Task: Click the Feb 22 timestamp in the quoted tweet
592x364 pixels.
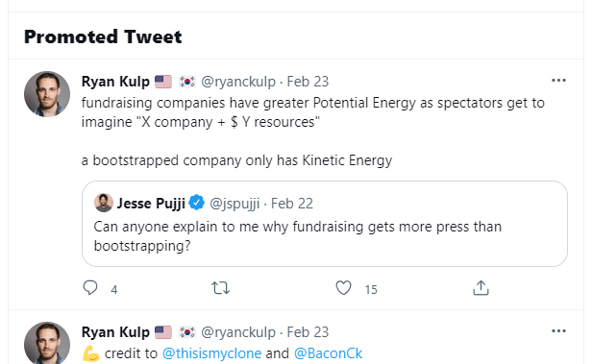Action: [292, 204]
